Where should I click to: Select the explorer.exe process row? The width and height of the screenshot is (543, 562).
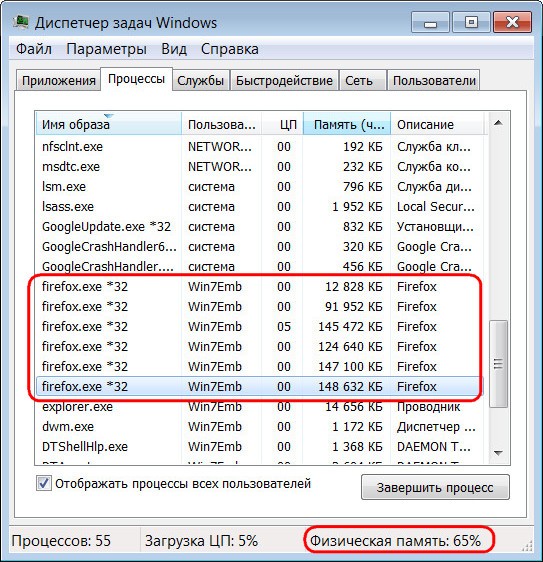(x=259, y=407)
